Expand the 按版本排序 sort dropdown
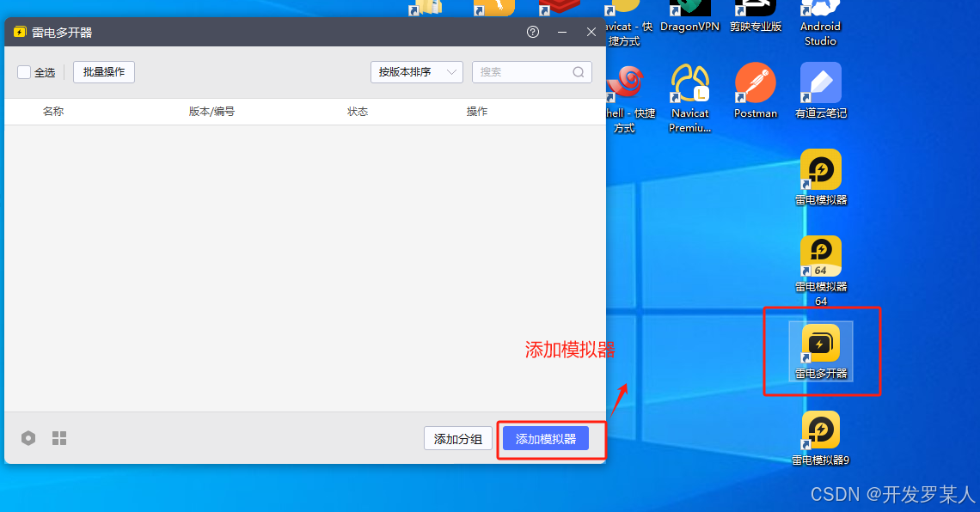The image size is (980, 512). click(x=417, y=72)
